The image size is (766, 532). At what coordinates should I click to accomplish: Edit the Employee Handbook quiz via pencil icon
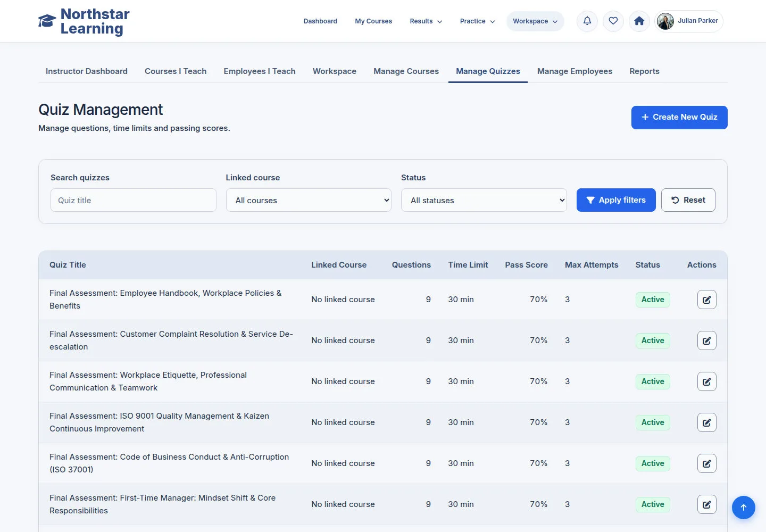click(x=707, y=300)
